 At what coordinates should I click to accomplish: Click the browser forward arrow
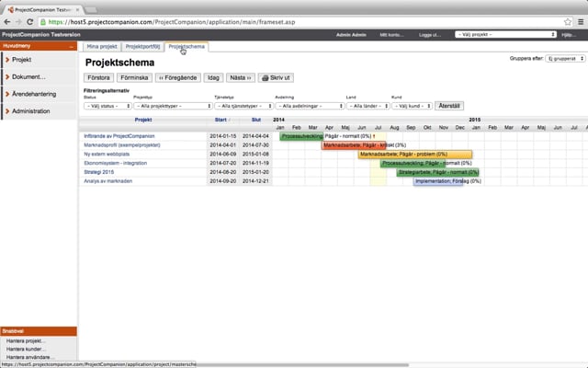coord(18,22)
